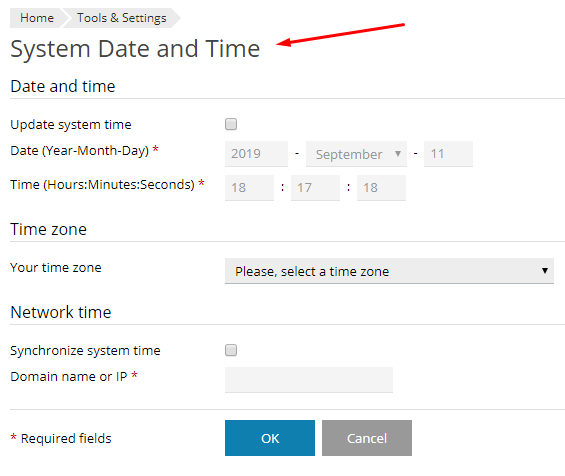Click the Date and time section heading
The height and width of the screenshot is (476, 565).
click(63, 86)
